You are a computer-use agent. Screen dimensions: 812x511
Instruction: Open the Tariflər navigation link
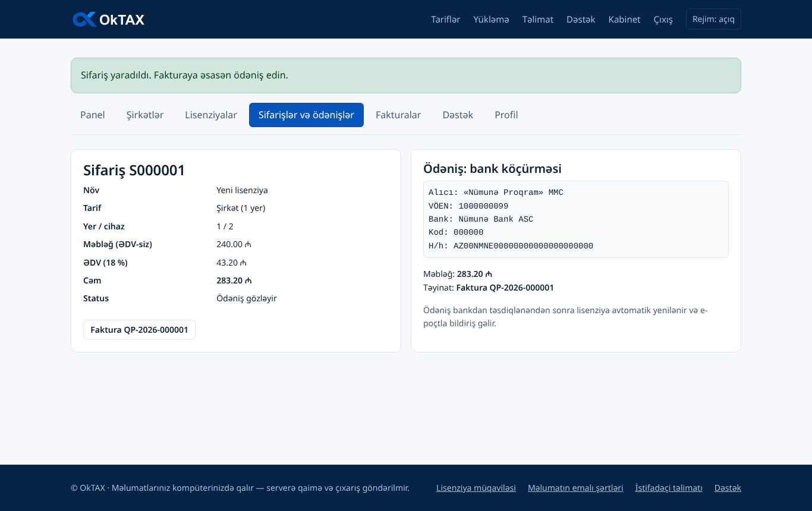(446, 20)
